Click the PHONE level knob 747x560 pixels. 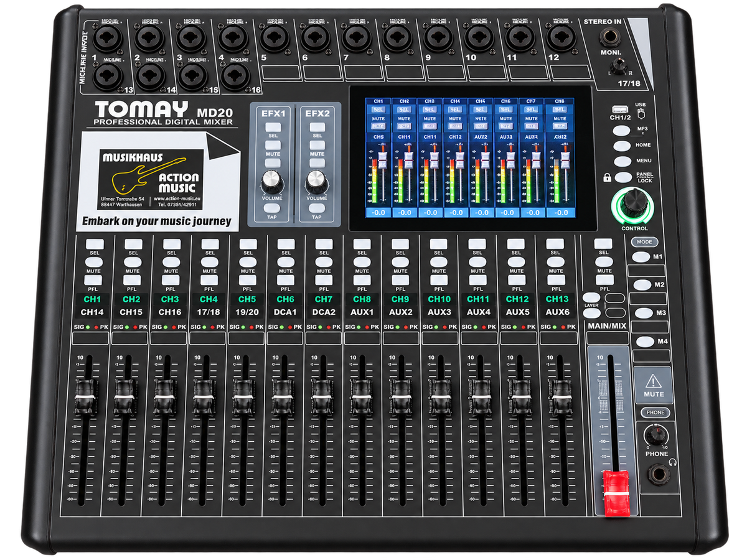[x=657, y=434]
